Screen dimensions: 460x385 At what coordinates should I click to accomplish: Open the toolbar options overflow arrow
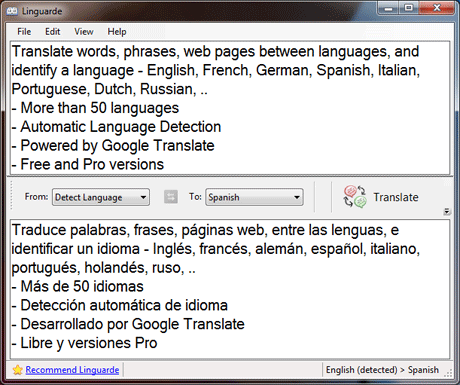point(447,211)
